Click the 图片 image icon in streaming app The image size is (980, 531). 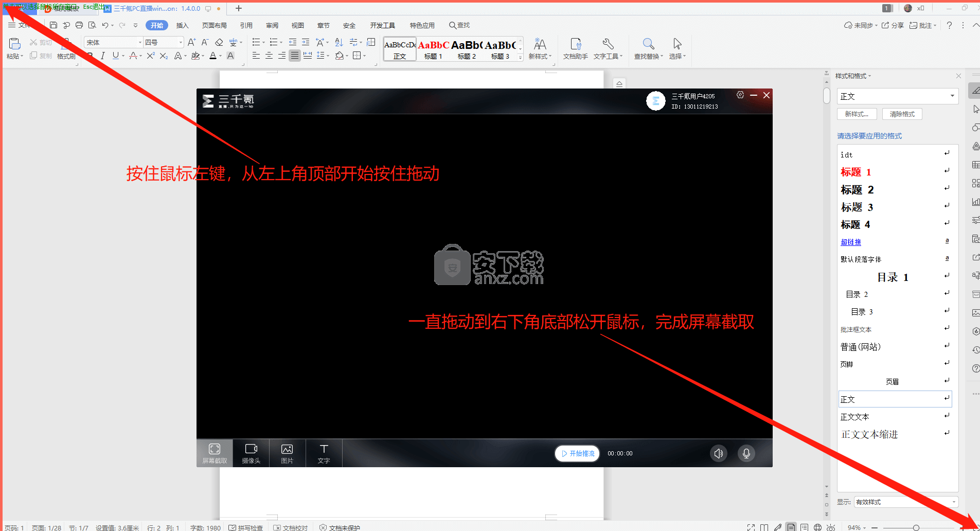click(287, 453)
